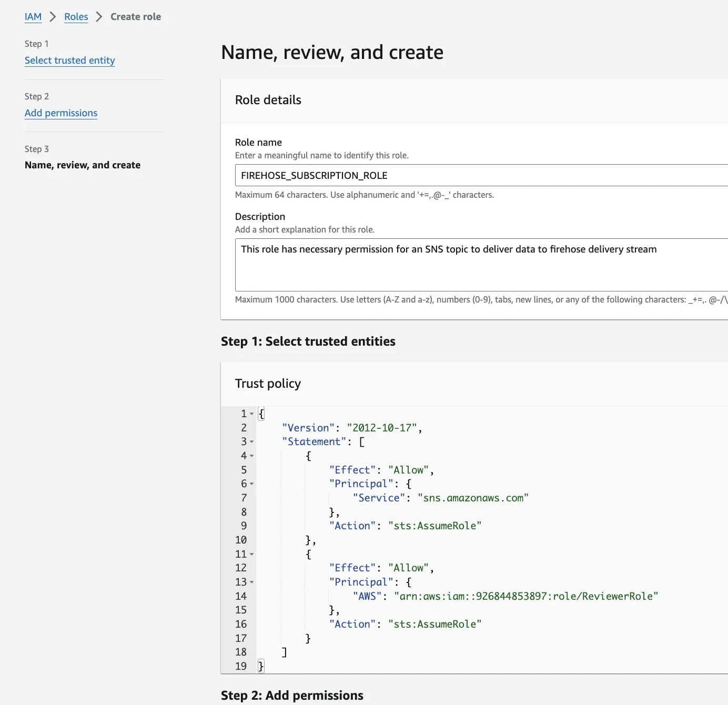Fold the Principal block at line 6
The width and height of the screenshot is (728, 705).
pos(252,484)
